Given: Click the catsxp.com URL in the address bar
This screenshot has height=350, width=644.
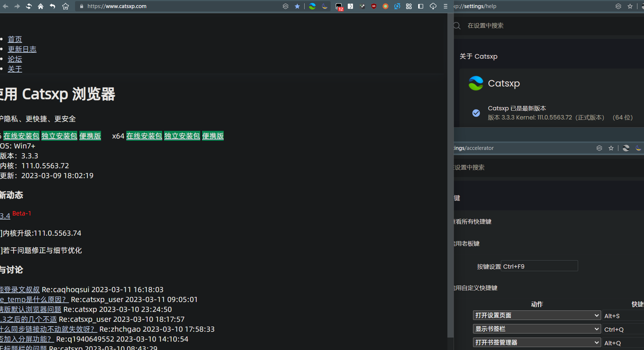Looking at the screenshot, I should [117, 6].
